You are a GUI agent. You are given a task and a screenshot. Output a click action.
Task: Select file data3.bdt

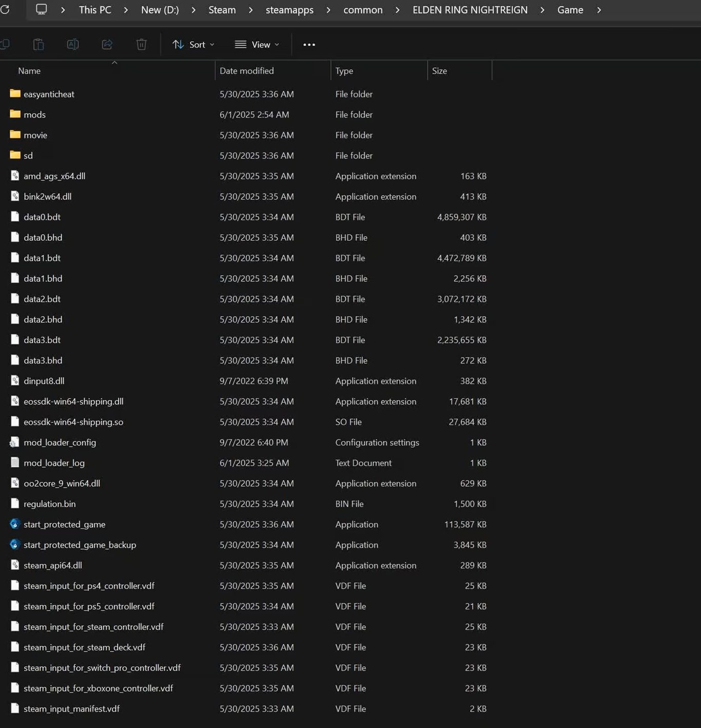click(42, 340)
